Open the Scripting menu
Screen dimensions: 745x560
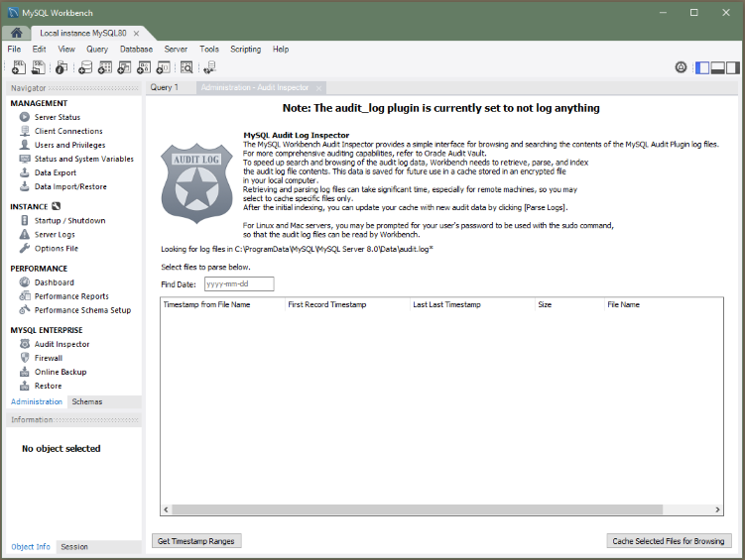pos(245,49)
